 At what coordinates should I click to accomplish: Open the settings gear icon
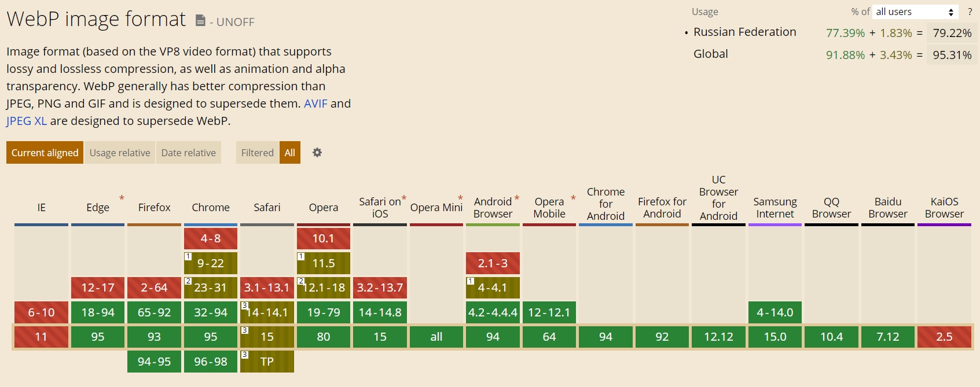click(x=317, y=153)
